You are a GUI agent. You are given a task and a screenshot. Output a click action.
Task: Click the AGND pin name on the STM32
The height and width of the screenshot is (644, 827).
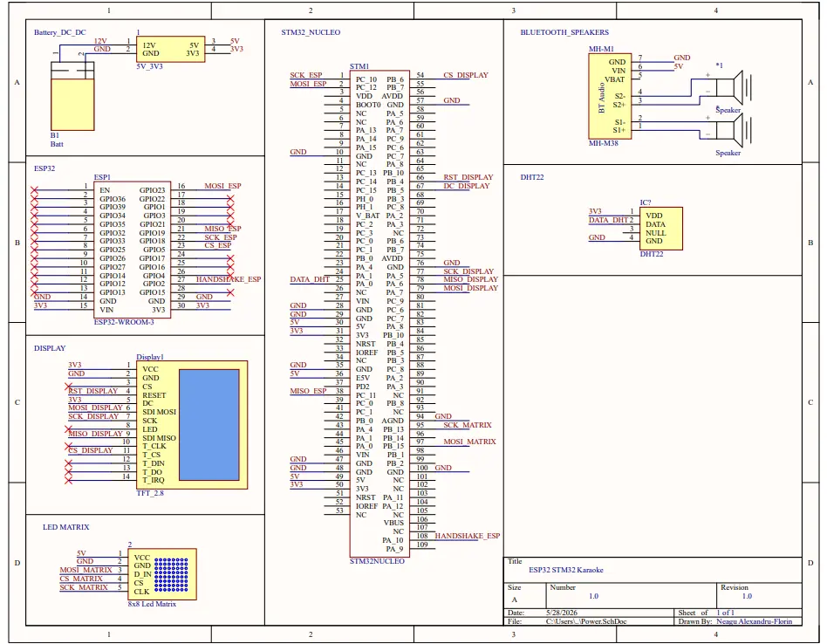pyautogui.click(x=393, y=421)
